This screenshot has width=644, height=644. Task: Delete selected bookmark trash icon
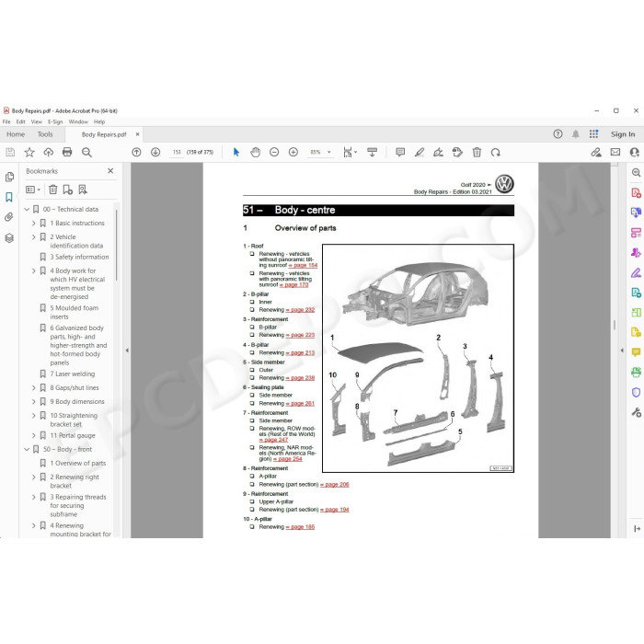53,190
